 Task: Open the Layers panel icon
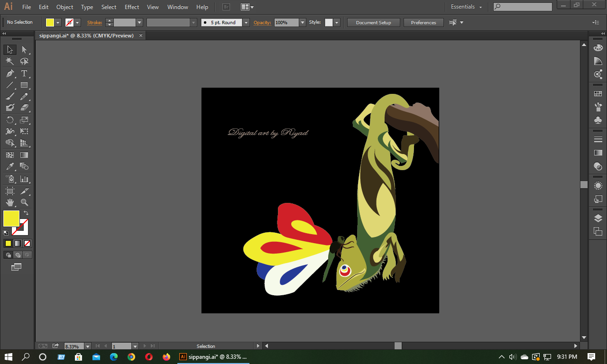click(598, 218)
